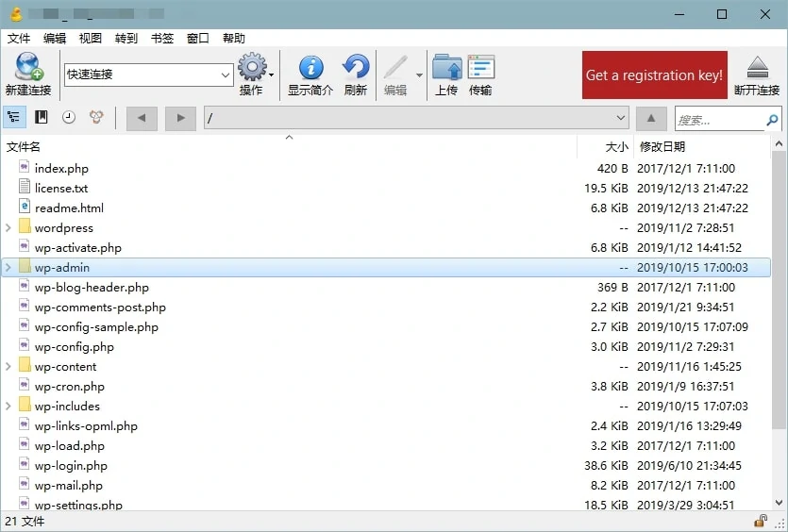This screenshot has height=532, width=788.
Task: Go to the parent folder with up arrow
Action: [x=650, y=118]
